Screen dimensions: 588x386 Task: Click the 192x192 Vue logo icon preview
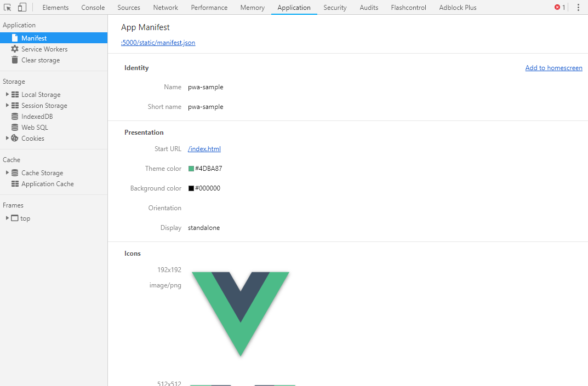coord(241,314)
